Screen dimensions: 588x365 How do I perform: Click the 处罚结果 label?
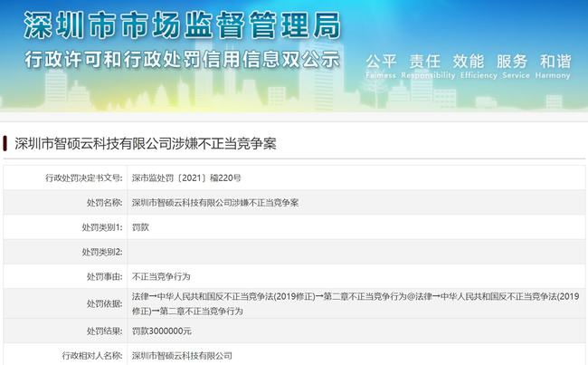104,331
